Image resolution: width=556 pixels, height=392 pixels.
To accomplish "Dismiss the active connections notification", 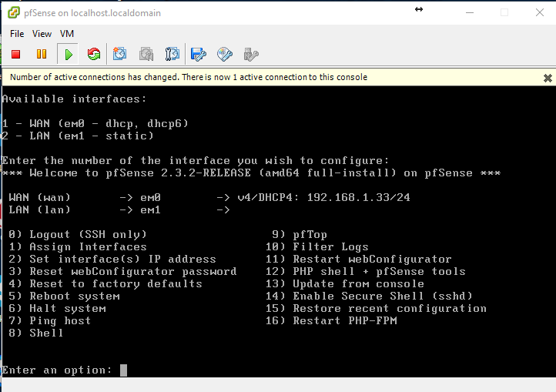I will (x=548, y=78).
